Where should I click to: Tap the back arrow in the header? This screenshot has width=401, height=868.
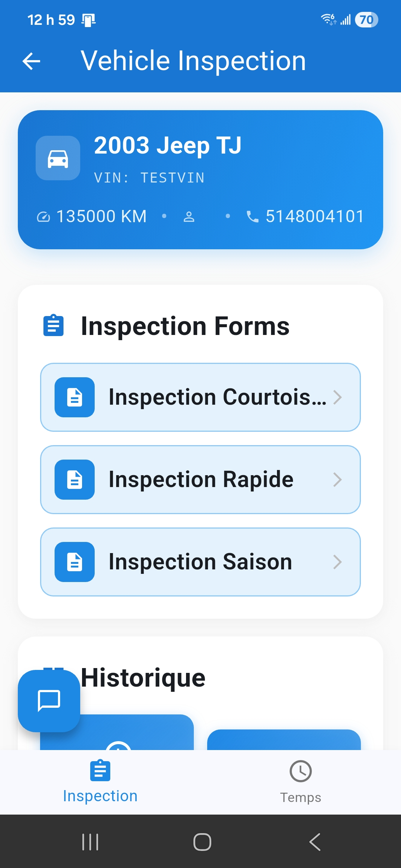(31, 61)
